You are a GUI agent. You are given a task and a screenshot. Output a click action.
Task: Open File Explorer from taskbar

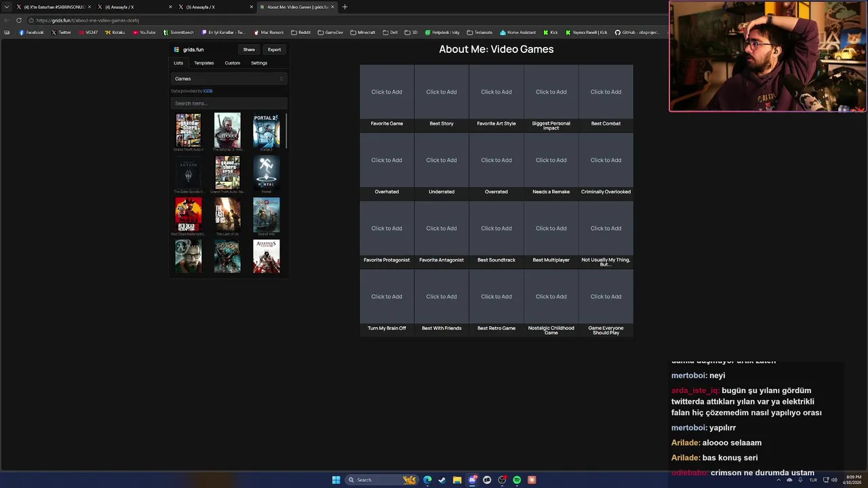tap(457, 480)
